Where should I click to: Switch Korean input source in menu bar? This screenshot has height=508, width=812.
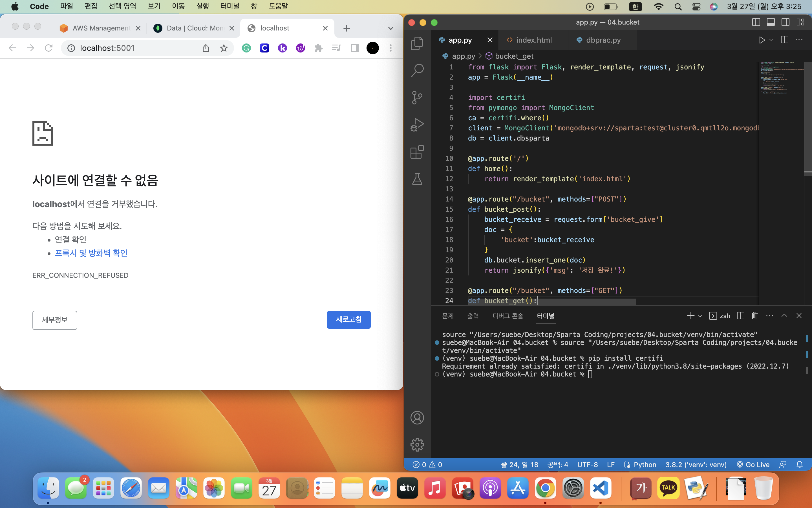pos(635,6)
